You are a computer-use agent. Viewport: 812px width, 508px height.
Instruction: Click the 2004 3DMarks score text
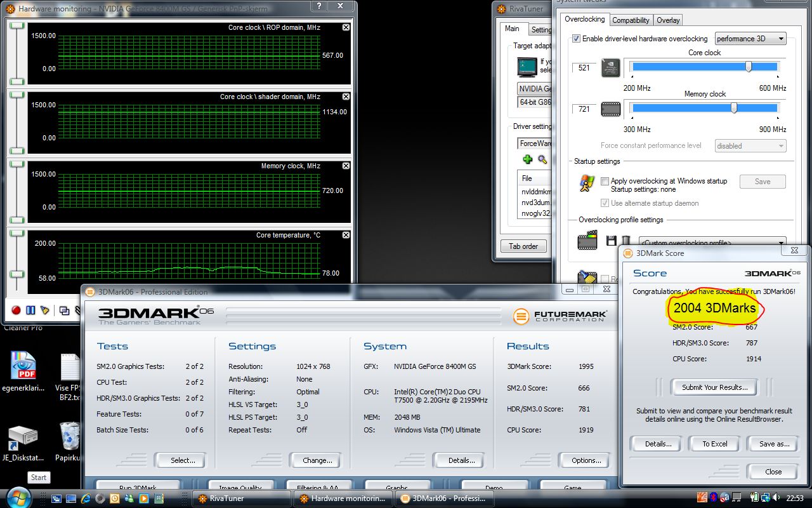714,308
